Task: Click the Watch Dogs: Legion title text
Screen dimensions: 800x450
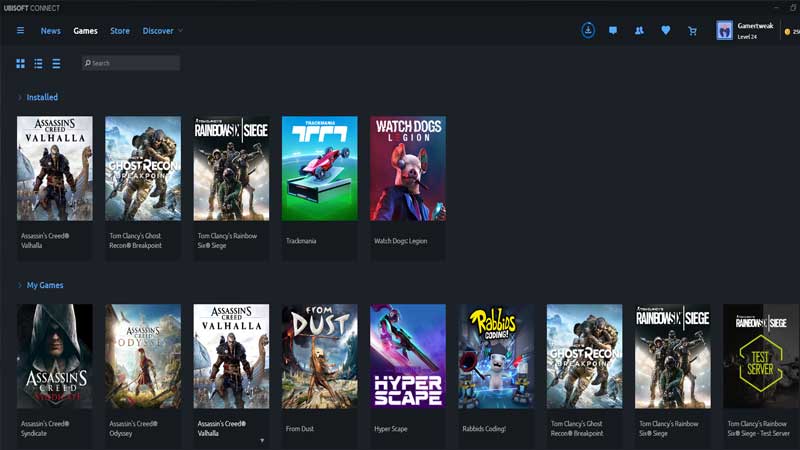Action: tap(401, 241)
